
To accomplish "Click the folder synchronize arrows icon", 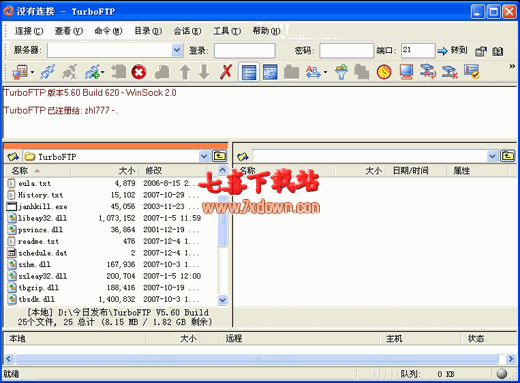I will point(428,72).
